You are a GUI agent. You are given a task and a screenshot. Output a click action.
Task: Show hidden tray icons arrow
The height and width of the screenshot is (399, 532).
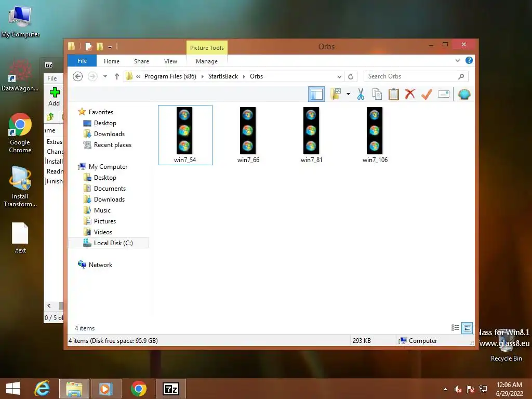pos(445,389)
